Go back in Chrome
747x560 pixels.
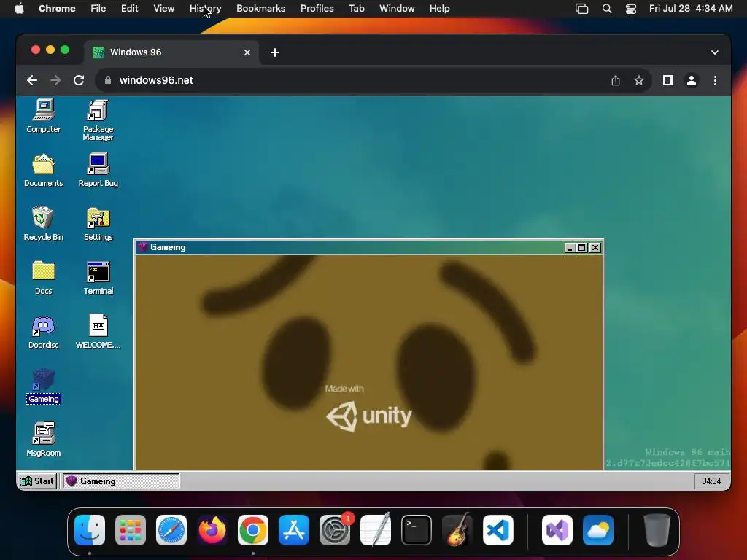click(x=32, y=80)
